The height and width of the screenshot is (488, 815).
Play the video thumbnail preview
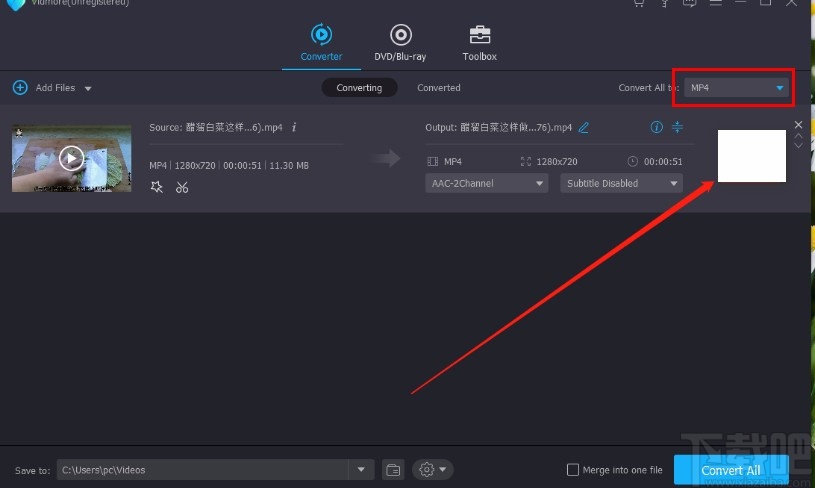click(x=71, y=158)
